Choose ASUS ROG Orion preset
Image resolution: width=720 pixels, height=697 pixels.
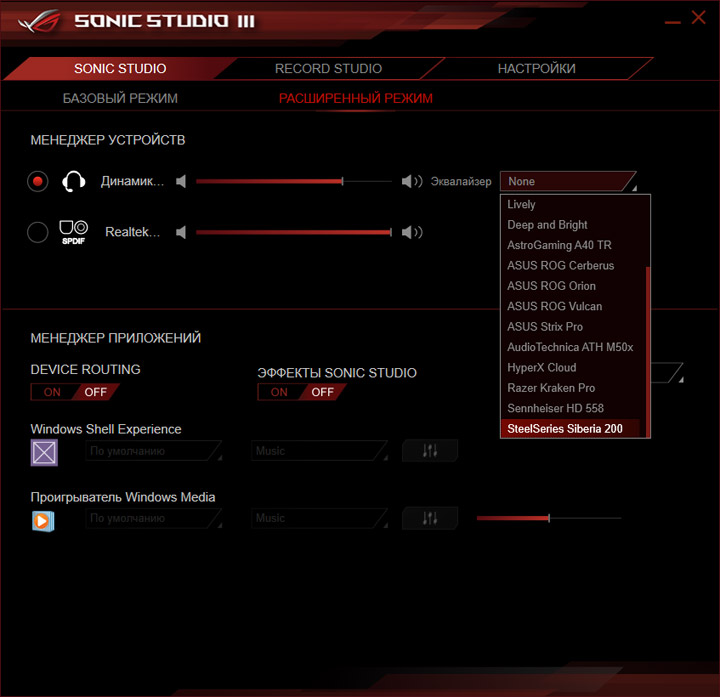click(x=574, y=286)
